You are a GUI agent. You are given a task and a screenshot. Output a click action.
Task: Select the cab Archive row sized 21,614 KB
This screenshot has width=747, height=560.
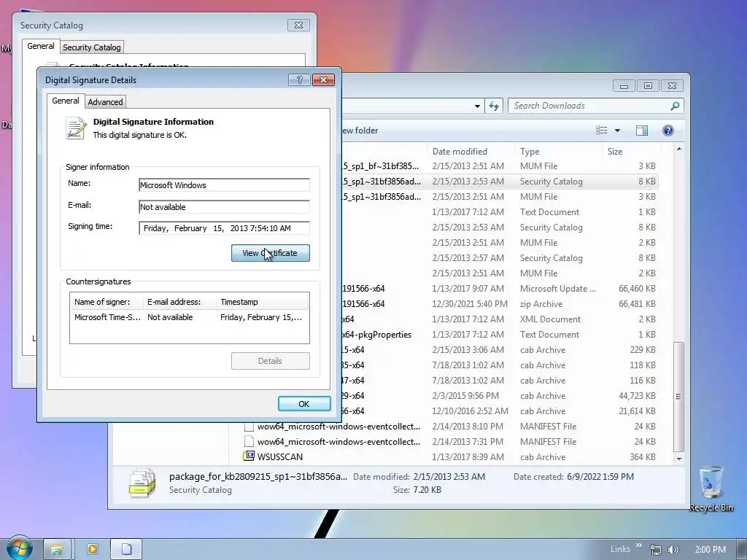tap(500, 411)
